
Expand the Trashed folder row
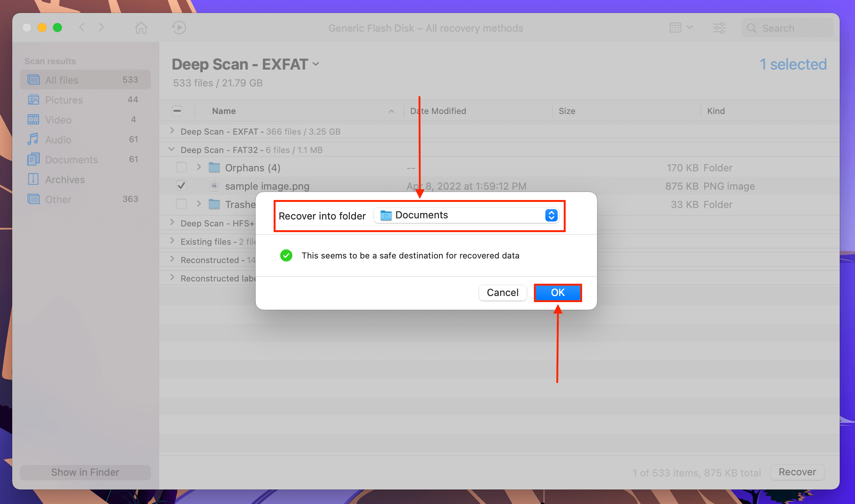pos(199,204)
